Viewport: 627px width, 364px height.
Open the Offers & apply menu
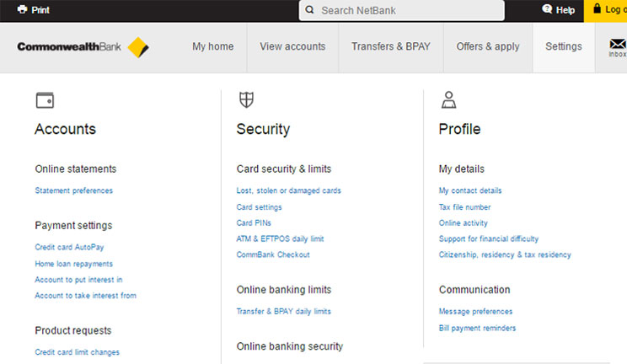point(488,47)
